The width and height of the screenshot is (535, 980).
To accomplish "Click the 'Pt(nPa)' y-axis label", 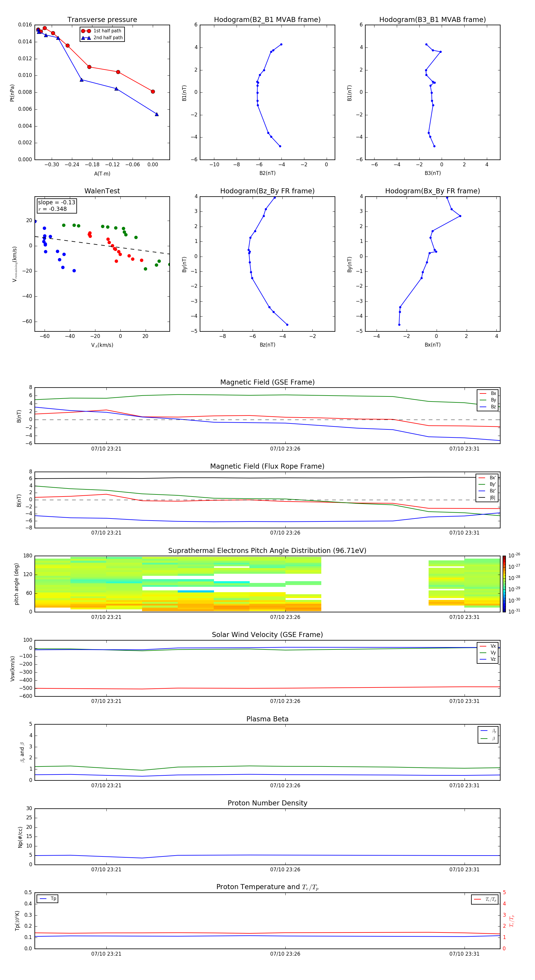I will coord(12,93).
